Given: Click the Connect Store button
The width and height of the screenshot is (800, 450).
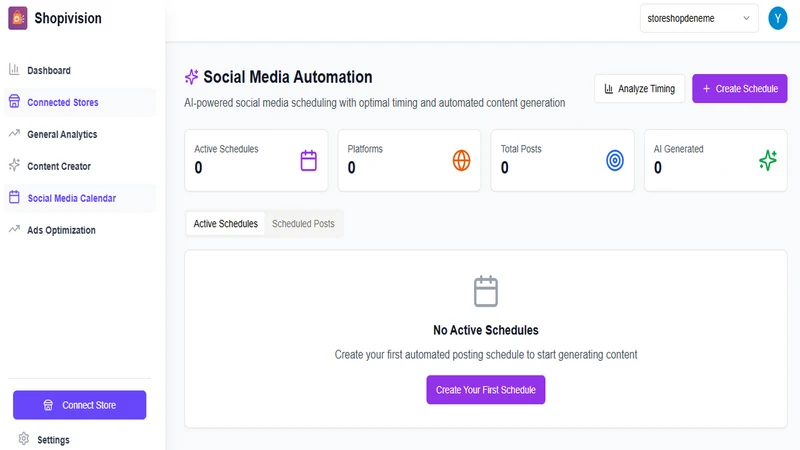Looking at the screenshot, I should pos(80,405).
